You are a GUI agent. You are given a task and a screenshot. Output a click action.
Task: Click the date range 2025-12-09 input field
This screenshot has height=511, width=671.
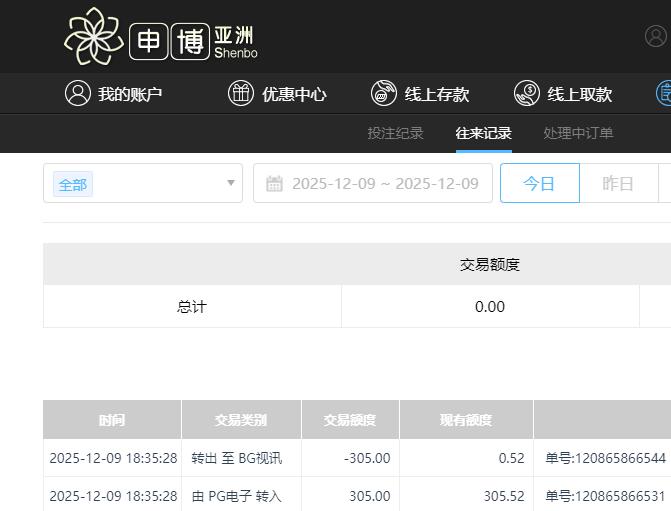point(385,184)
